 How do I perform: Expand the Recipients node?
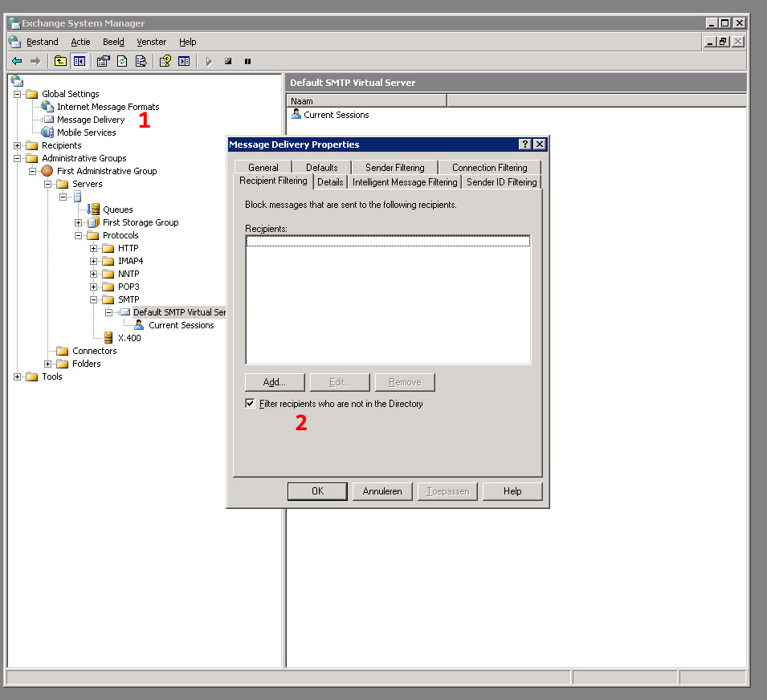click(x=17, y=145)
